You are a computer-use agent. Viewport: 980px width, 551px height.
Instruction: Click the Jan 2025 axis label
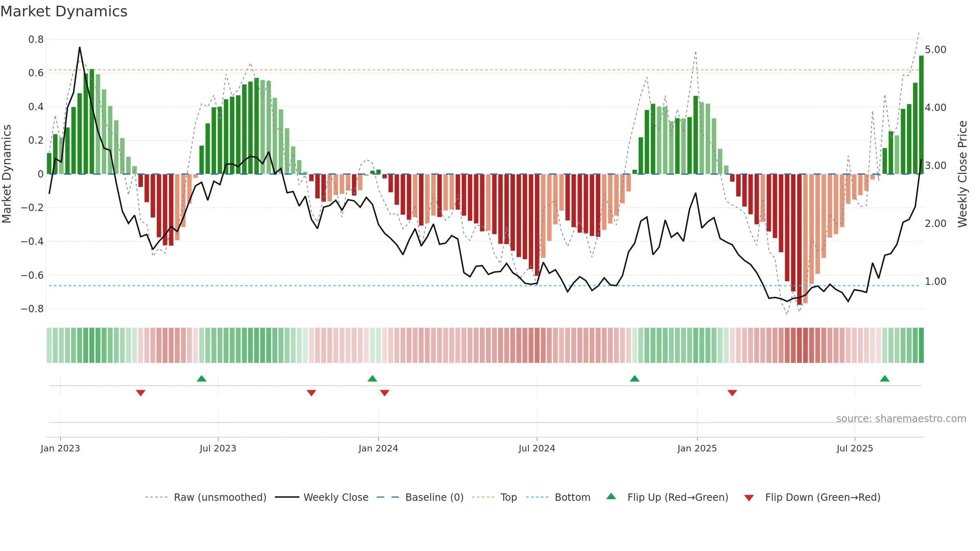697,448
